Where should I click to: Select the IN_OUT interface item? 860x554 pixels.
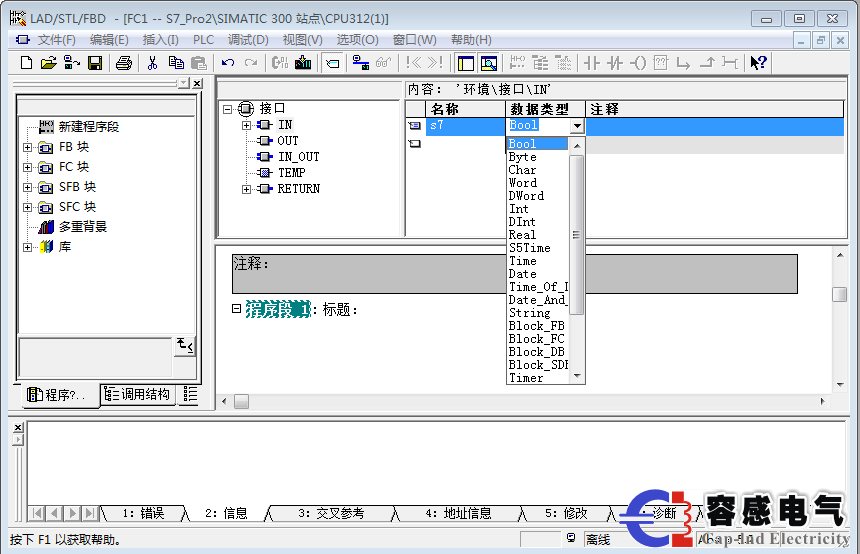click(298, 157)
